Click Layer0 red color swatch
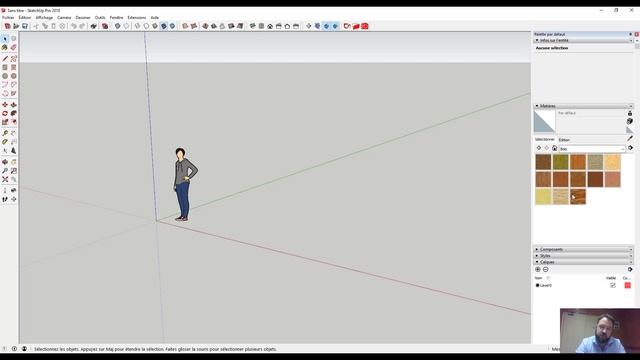Image resolution: width=640 pixels, height=360 pixels. (628, 285)
